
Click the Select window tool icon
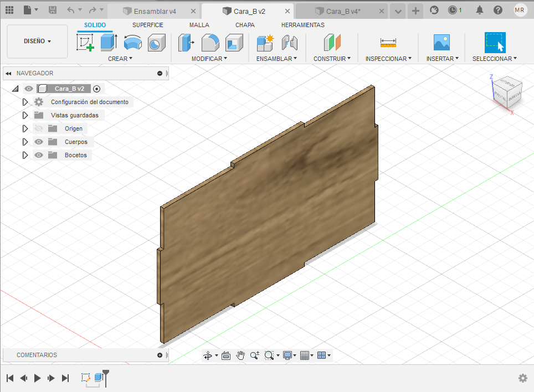pyautogui.click(x=495, y=43)
